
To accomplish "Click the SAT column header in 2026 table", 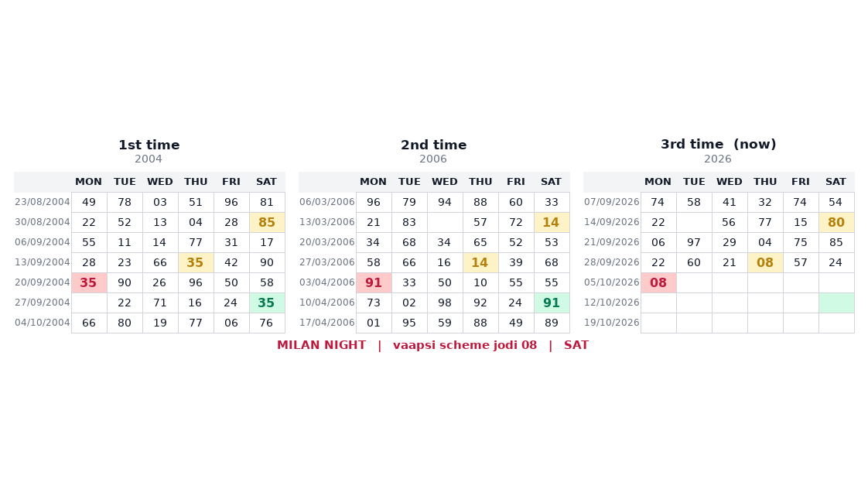I will click(836, 182).
